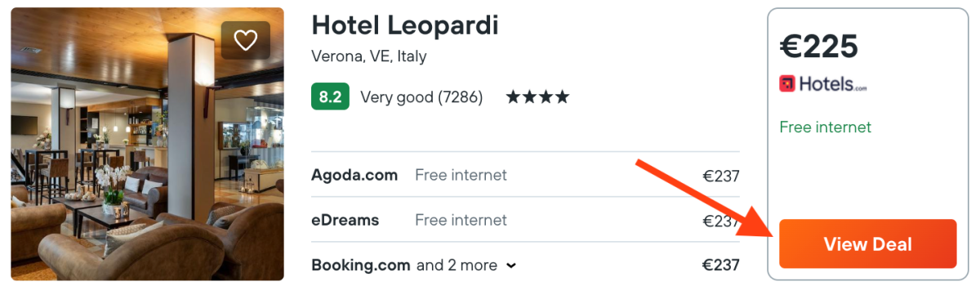The image size is (980, 295).
Task: Click the four-star rating icons
Action: (x=537, y=97)
